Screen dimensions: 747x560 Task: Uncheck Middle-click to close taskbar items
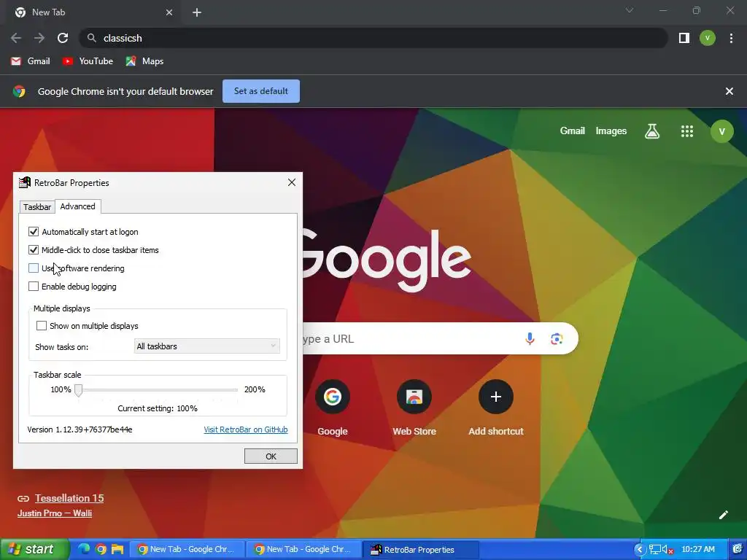tap(34, 250)
